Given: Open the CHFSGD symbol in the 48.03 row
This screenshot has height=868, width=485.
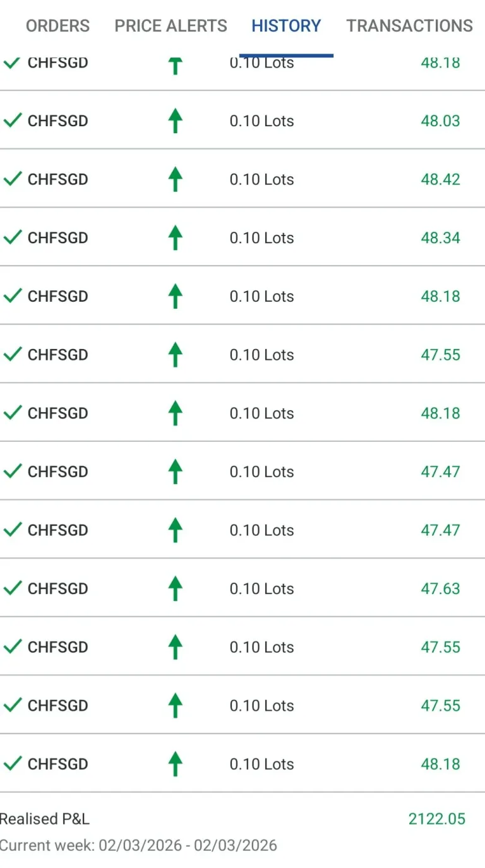Looking at the screenshot, I should [57, 121].
